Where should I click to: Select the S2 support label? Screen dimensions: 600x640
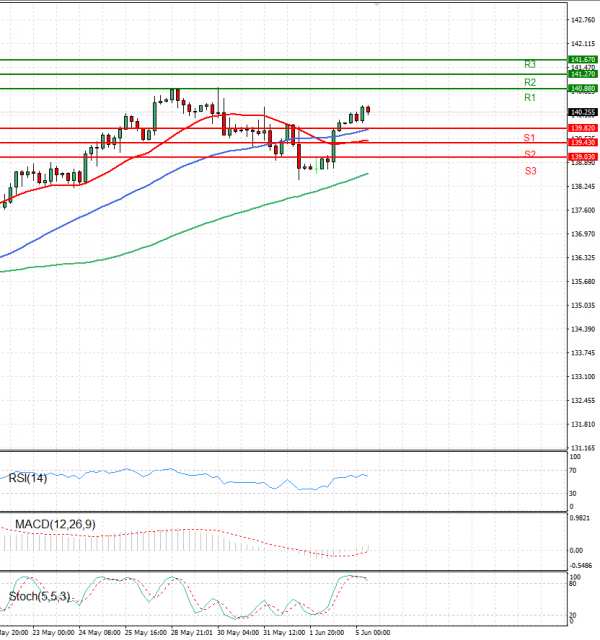pyautogui.click(x=530, y=154)
